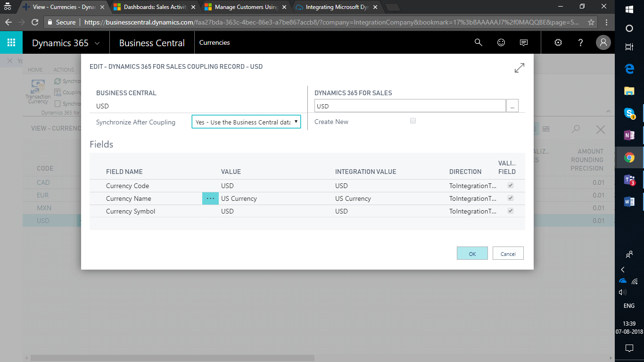Expand the Dynamics 365 product menu chevron
Viewport: 644px width, 362px height.
pos(97,43)
